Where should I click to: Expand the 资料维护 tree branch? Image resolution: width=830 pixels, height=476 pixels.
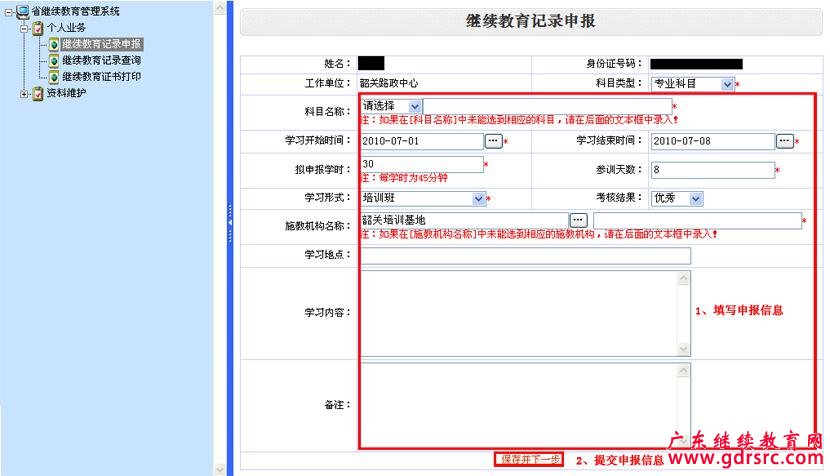pyautogui.click(x=24, y=94)
